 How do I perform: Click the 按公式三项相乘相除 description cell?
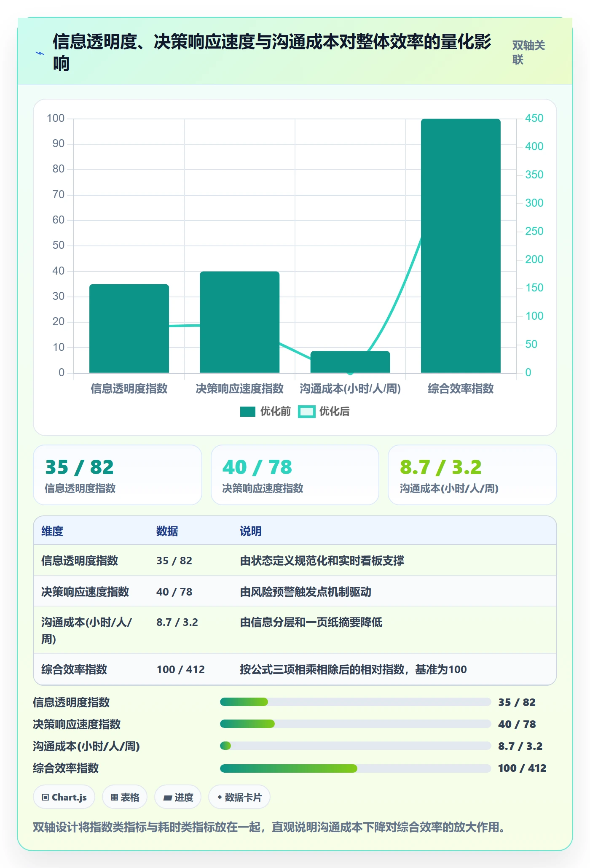353,669
